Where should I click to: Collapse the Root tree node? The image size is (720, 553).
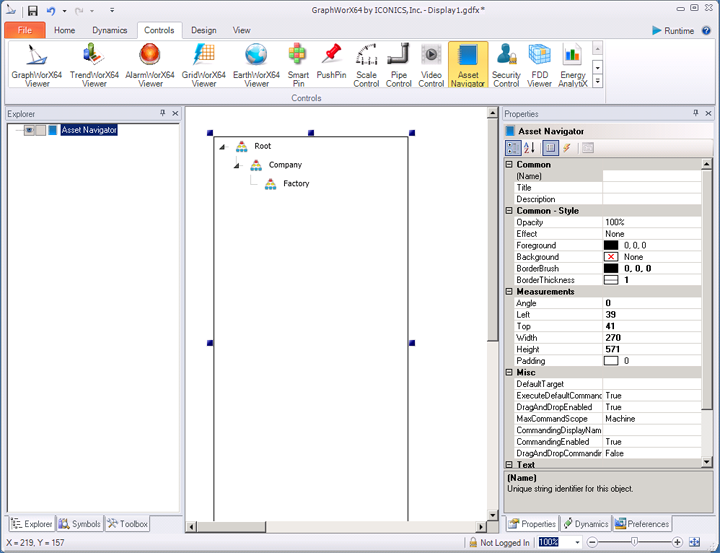click(x=222, y=147)
